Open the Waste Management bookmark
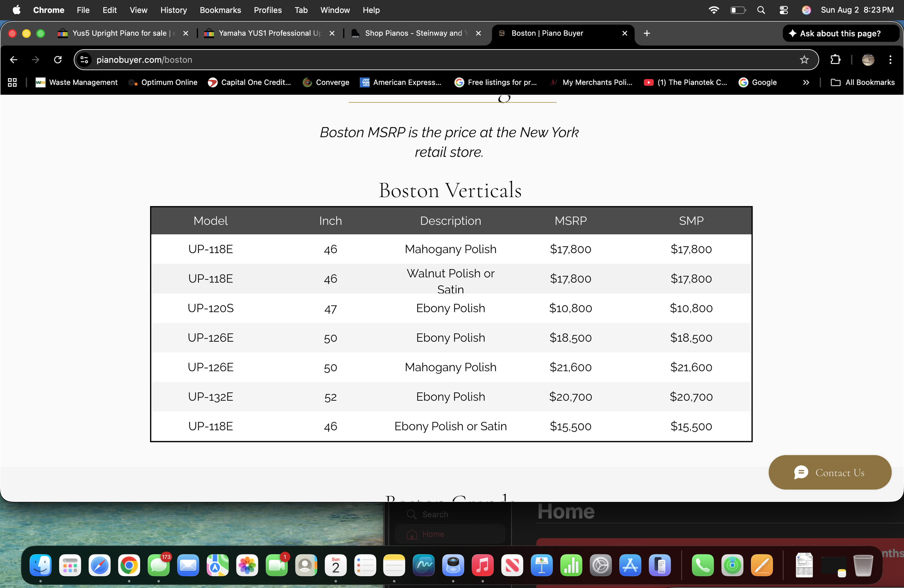The width and height of the screenshot is (904, 588). (x=76, y=82)
